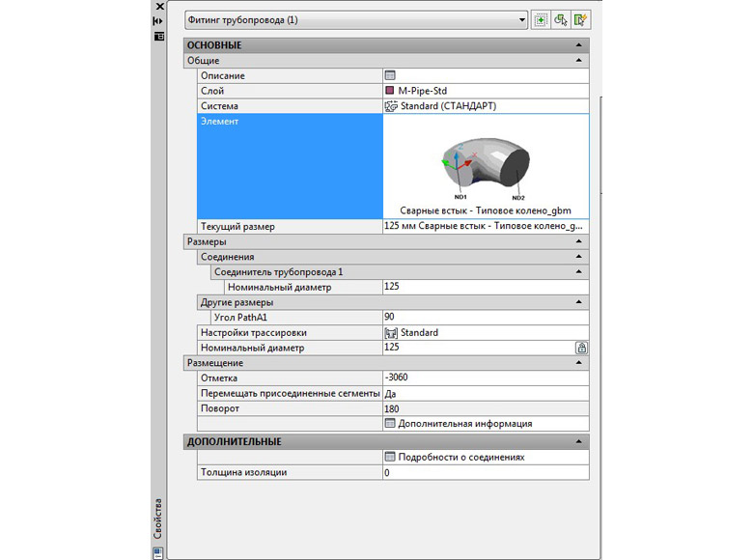Open Подробности о соединениях worksheet icon
Viewport: 753px width, 560px height.
tap(390, 457)
